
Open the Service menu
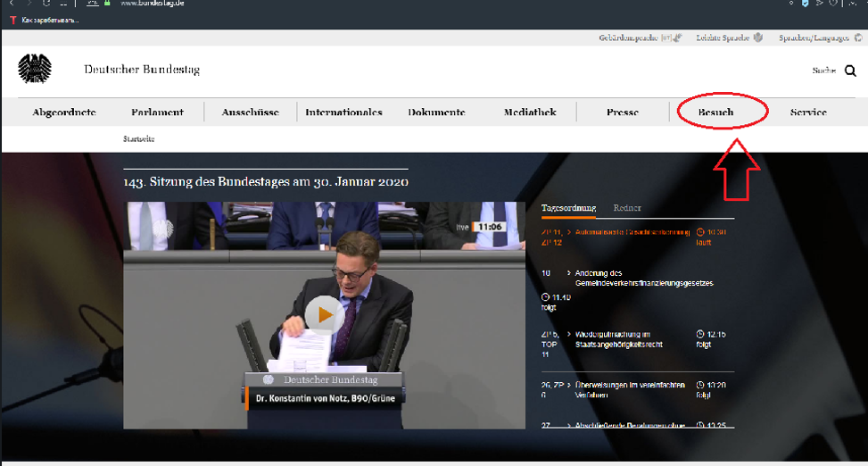pyautogui.click(x=808, y=112)
